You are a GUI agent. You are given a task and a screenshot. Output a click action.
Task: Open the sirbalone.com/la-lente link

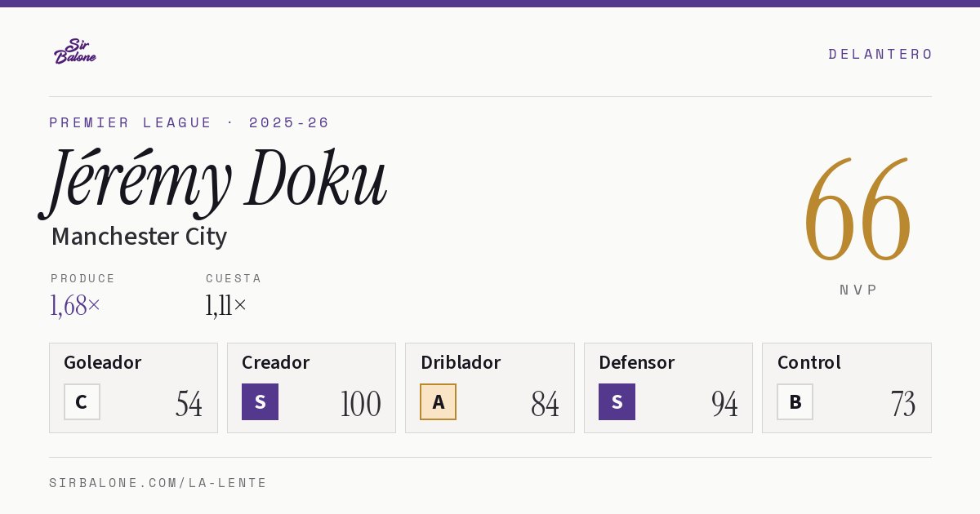point(158,483)
